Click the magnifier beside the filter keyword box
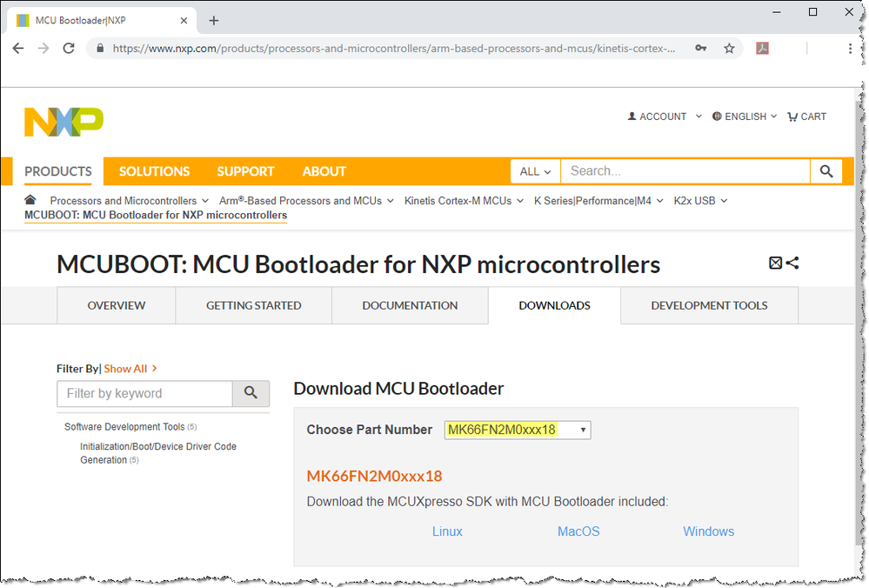Viewport: 869px width, 588px height. (251, 393)
